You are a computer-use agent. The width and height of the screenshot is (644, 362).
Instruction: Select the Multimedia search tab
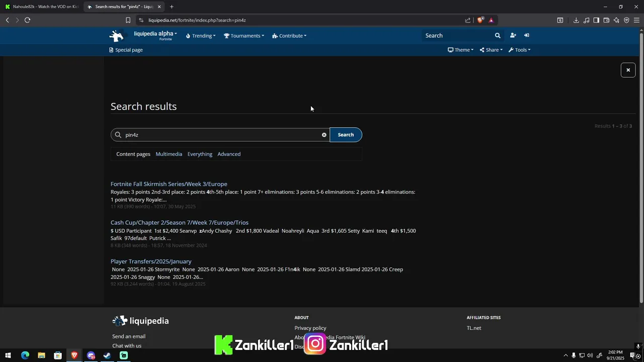click(x=169, y=154)
